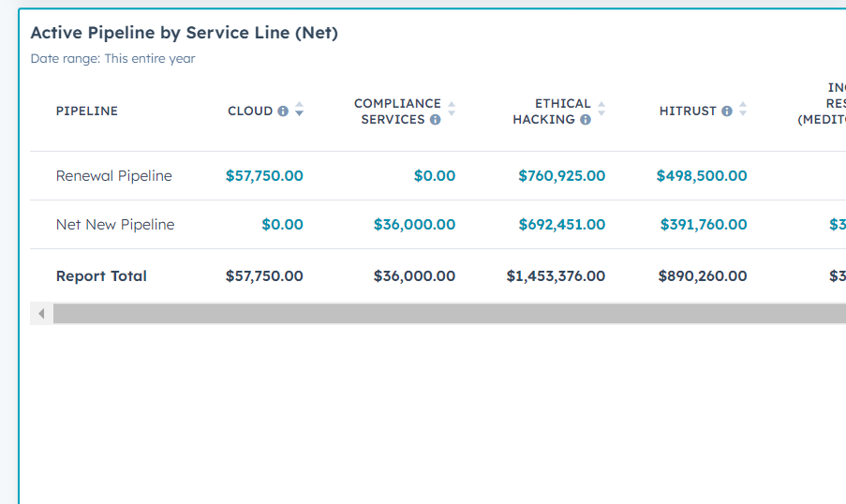Click the scrollbar left arrow

41,314
